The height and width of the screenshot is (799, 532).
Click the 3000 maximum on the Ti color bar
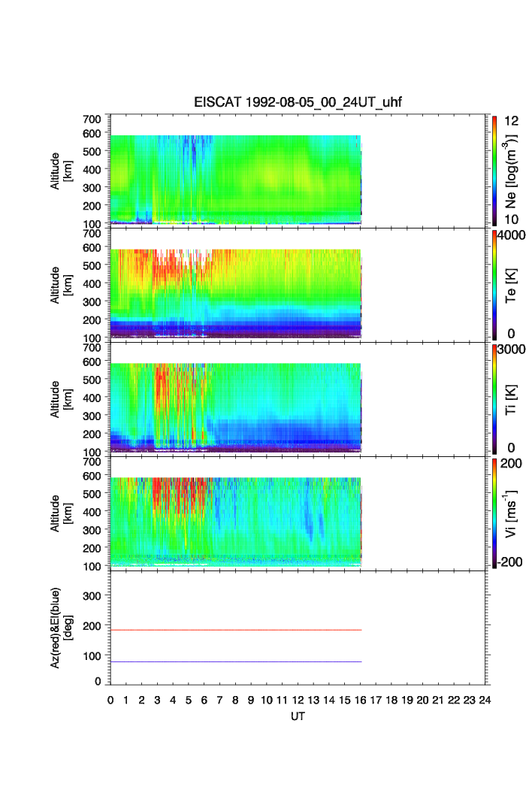click(512, 349)
